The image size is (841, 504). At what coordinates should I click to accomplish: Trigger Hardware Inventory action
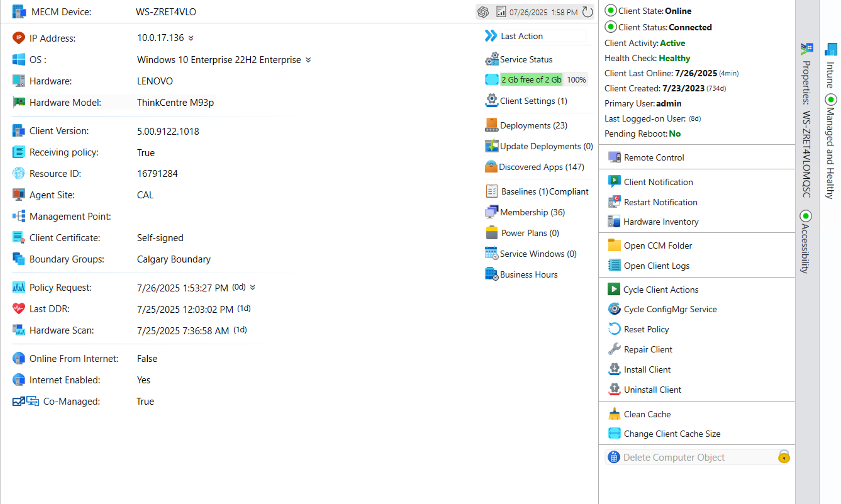click(x=661, y=221)
